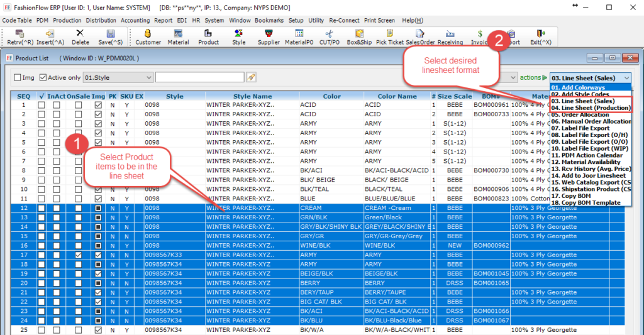Click the Delete X icon
The width and height of the screenshot is (644, 335).
[x=80, y=33]
